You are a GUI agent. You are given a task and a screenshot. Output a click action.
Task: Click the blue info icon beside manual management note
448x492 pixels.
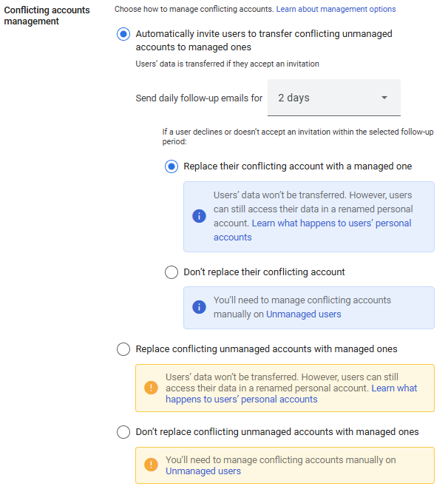click(198, 307)
